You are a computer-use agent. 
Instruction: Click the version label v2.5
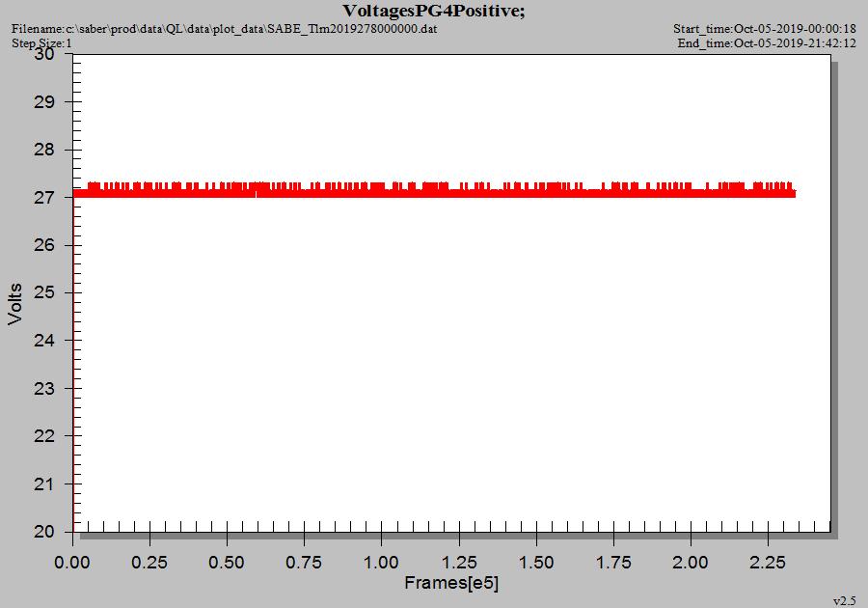844,601
